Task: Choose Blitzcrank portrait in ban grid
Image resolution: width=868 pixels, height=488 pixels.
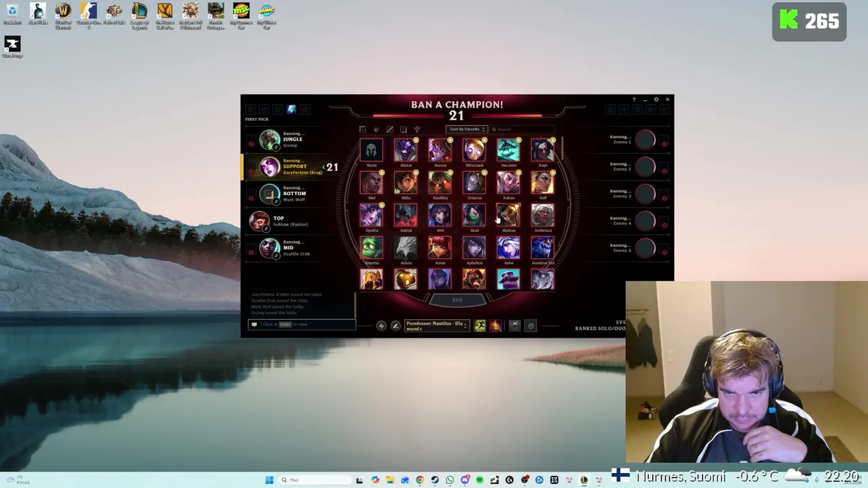Action: [x=474, y=150]
